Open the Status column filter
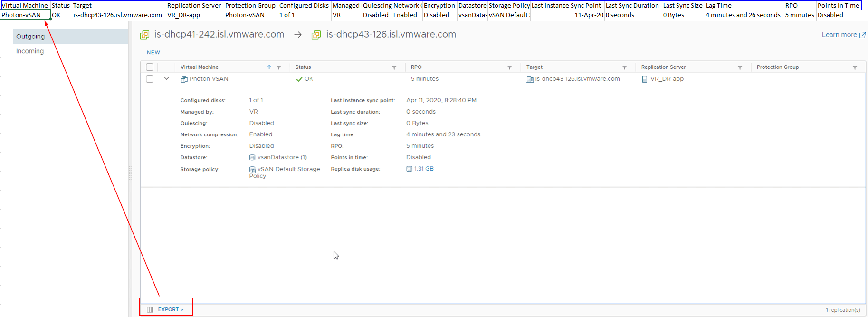 pyautogui.click(x=394, y=67)
